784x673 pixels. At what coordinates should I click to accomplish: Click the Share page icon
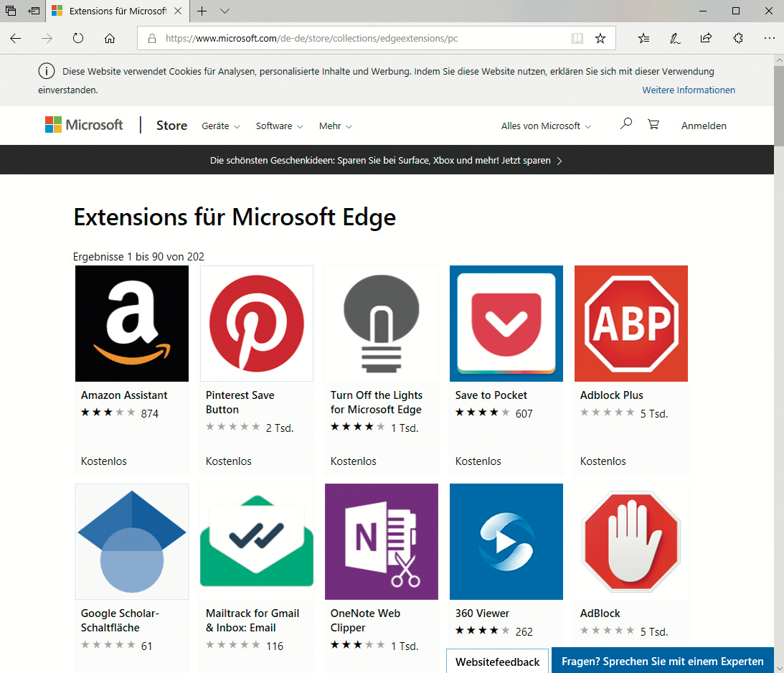707,38
